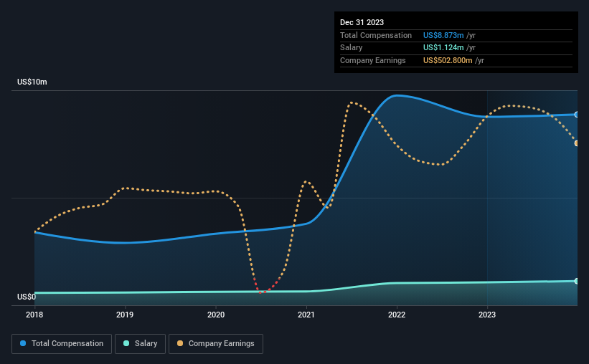Click the 2020 x-axis label

click(216, 315)
